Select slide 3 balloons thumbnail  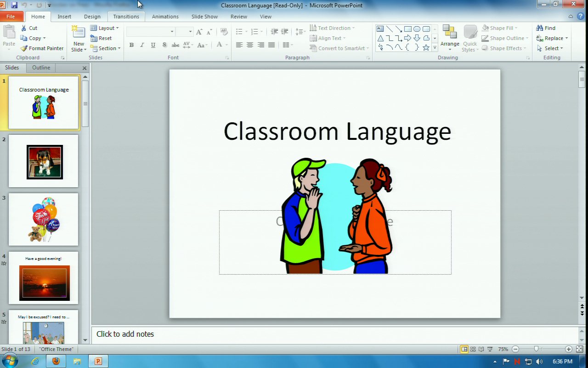pyautogui.click(x=43, y=219)
